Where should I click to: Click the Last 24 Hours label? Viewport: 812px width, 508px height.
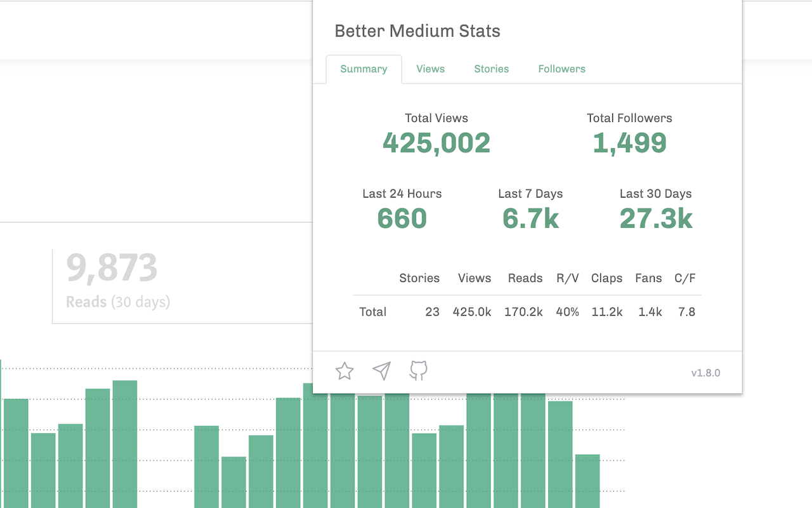tap(402, 194)
